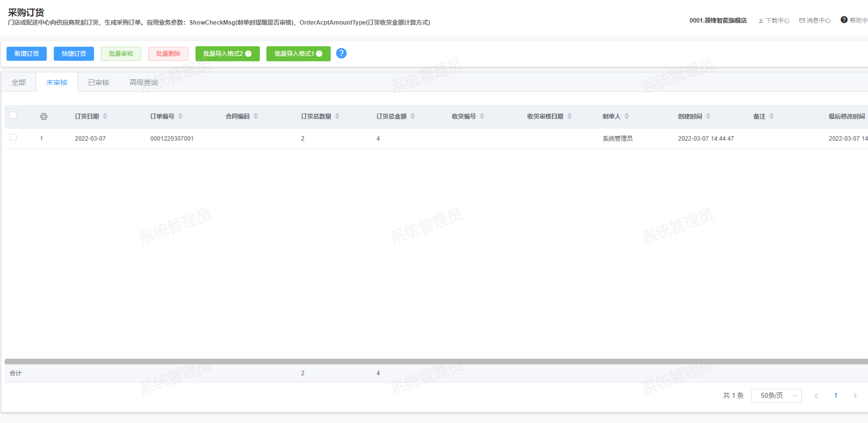Click the 收货编号 column header
The image size is (868, 423).
click(x=464, y=117)
